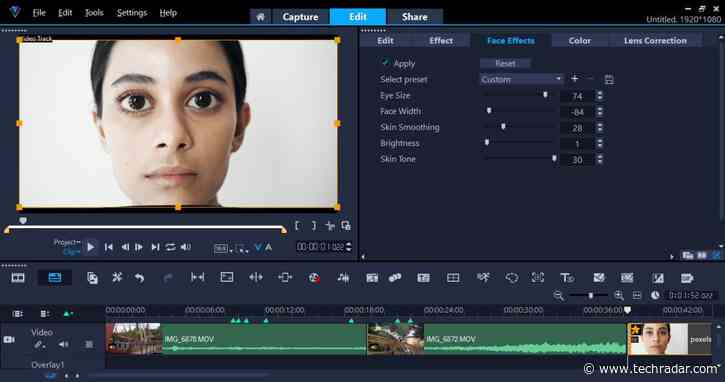
Task: Open the Edit menu
Action: click(x=65, y=12)
